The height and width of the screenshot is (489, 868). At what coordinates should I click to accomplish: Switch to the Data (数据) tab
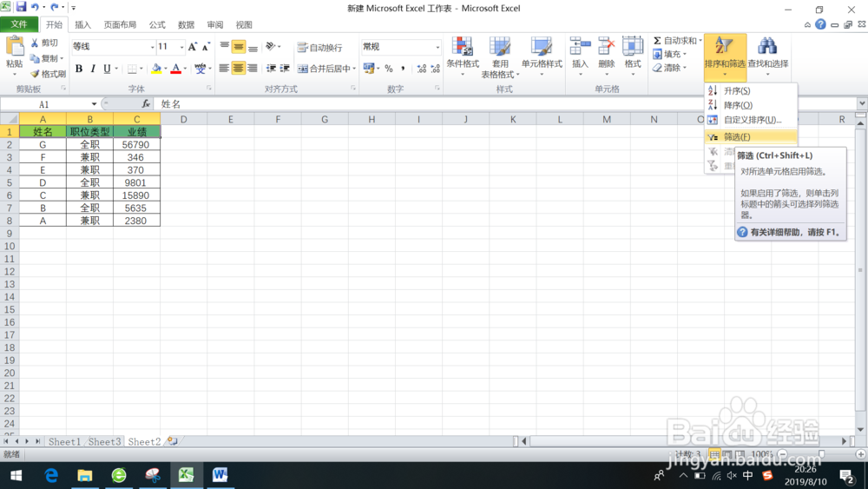[x=186, y=25]
